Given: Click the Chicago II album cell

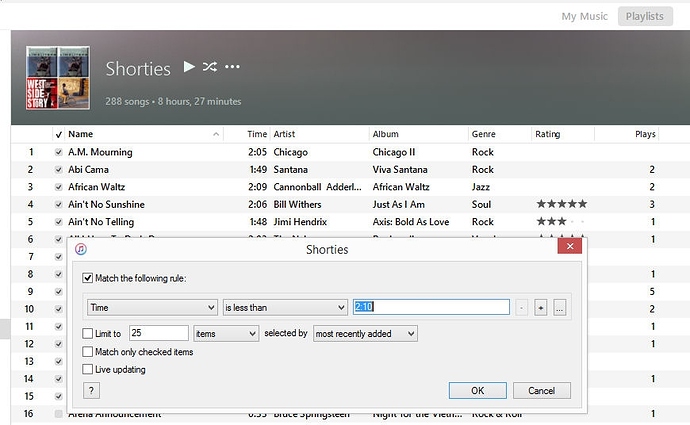Looking at the screenshot, I should click(x=394, y=152).
